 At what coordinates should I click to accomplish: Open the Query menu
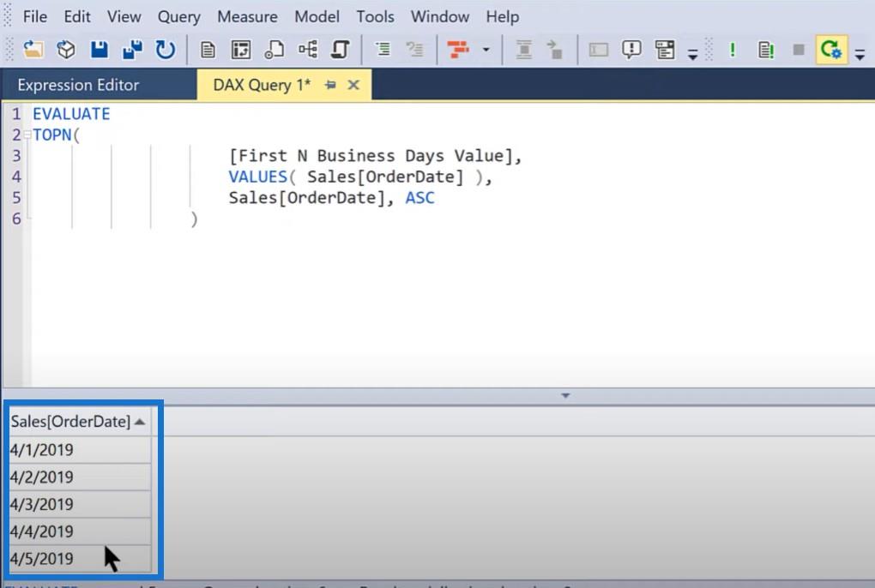pos(178,17)
